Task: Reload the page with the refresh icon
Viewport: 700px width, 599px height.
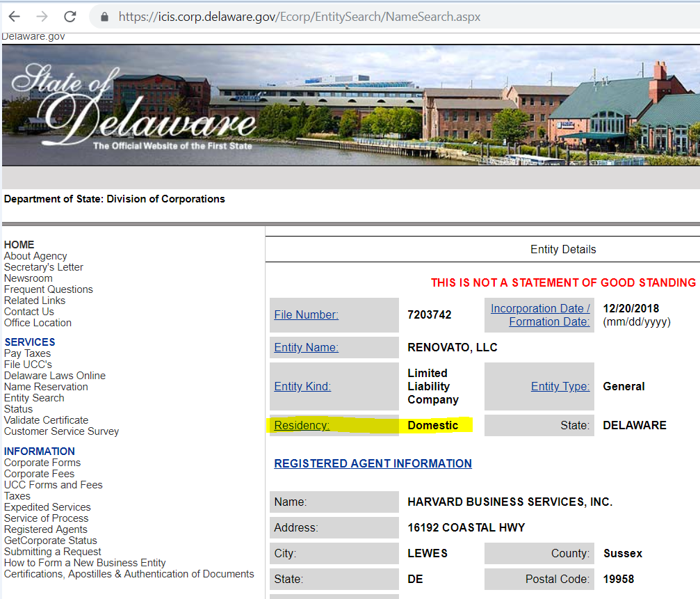Action: (x=70, y=17)
